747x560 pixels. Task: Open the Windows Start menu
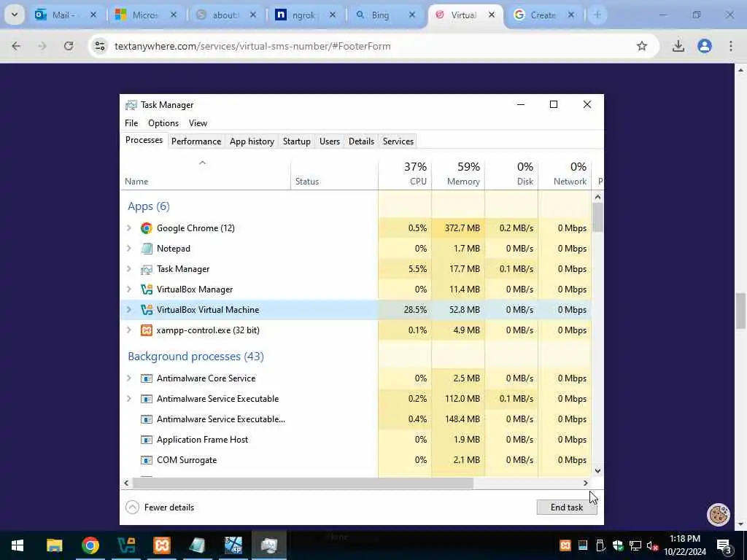[x=18, y=545]
